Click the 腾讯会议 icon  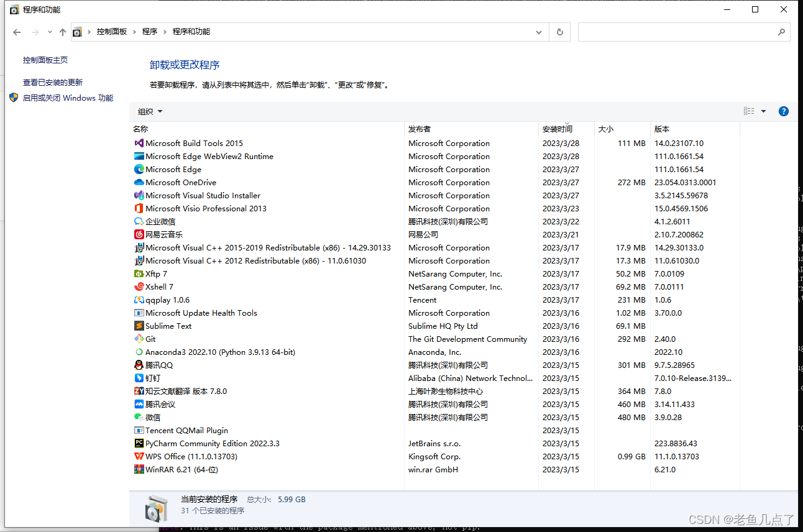(x=139, y=404)
